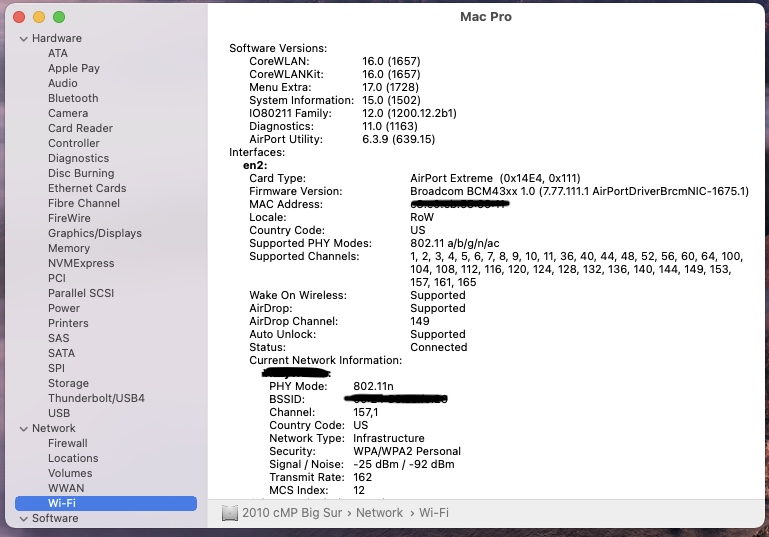Collapse the Network section chevron
This screenshot has width=769, height=537.
pyautogui.click(x=23, y=429)
